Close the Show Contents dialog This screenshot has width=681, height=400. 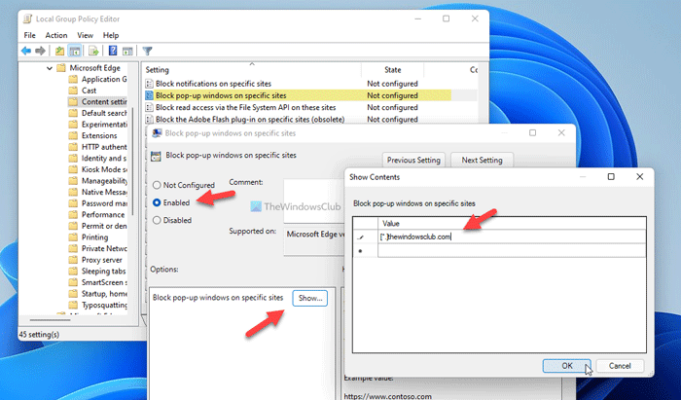coord(639,177)
